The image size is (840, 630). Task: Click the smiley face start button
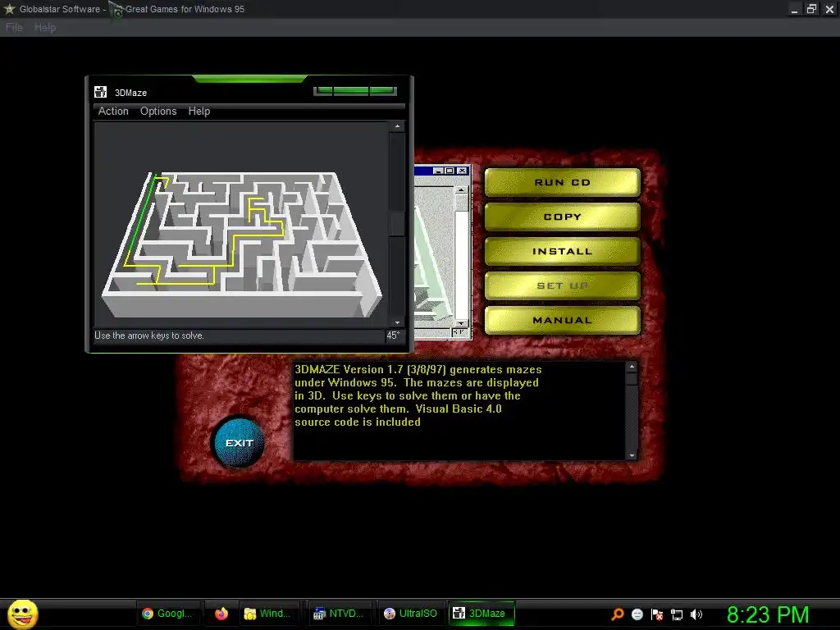pos(22,614)
